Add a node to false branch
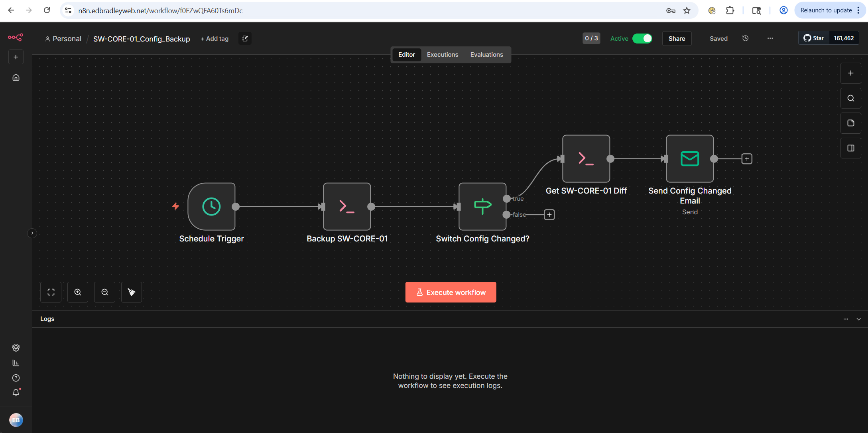The width and height of the screenshot is (868, 433). point(549,215)
